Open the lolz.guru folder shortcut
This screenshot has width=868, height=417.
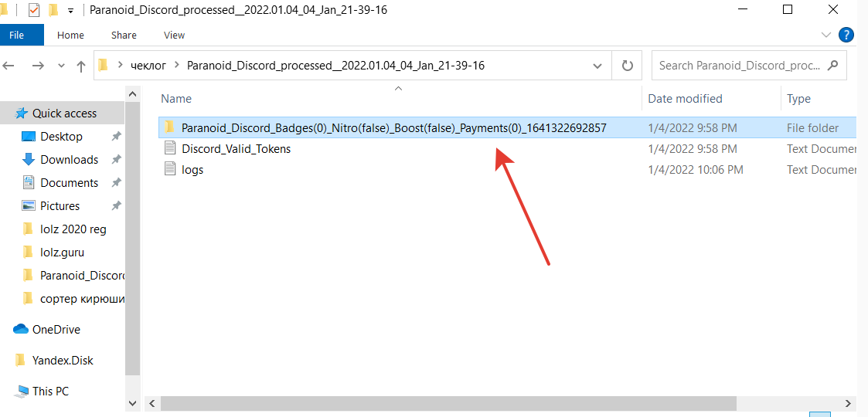[62, 253]
